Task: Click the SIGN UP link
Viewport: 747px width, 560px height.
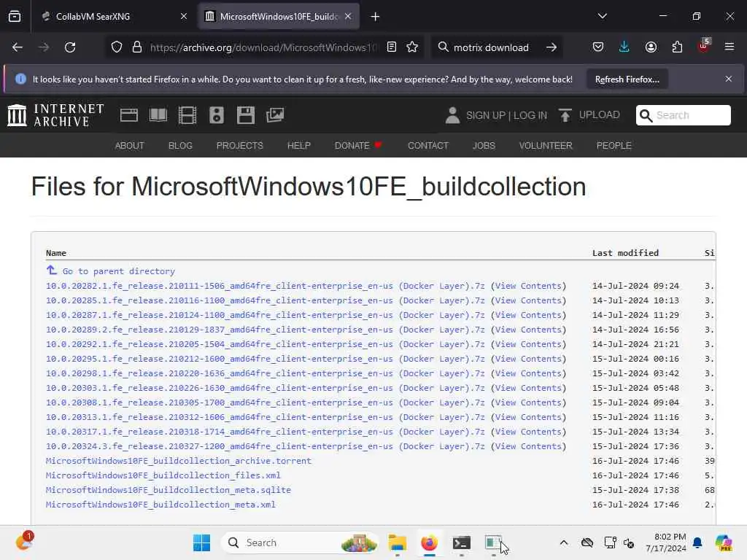Action: click(485, 116)
